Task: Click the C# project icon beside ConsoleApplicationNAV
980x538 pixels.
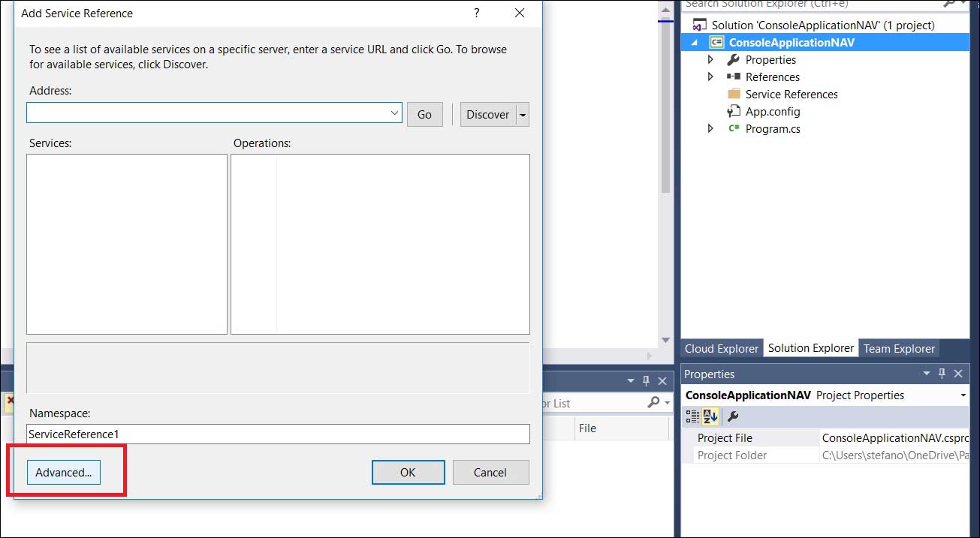Action: click(716, 42)
